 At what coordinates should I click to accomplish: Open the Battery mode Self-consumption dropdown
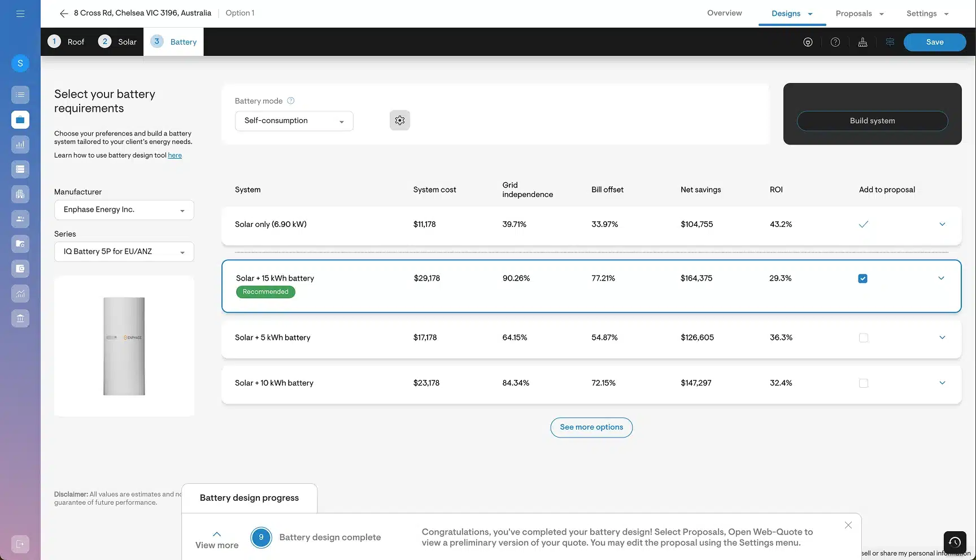coord(294,121)
